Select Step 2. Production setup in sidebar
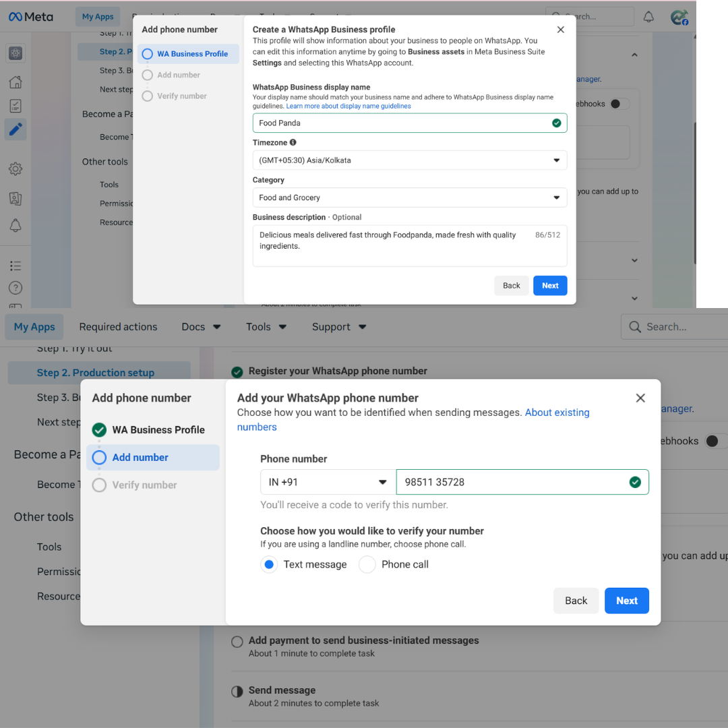The width and height of the screenshot is (728, 728). pos(99,373)
